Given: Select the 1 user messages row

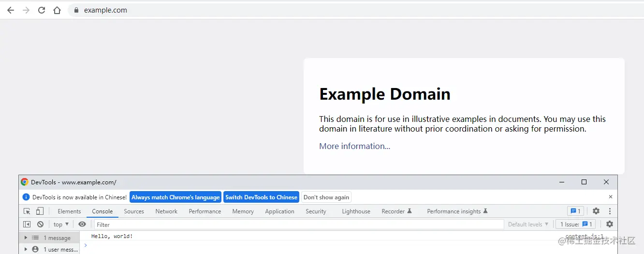Looking at the screenshot, I should (x=49, y=249).
